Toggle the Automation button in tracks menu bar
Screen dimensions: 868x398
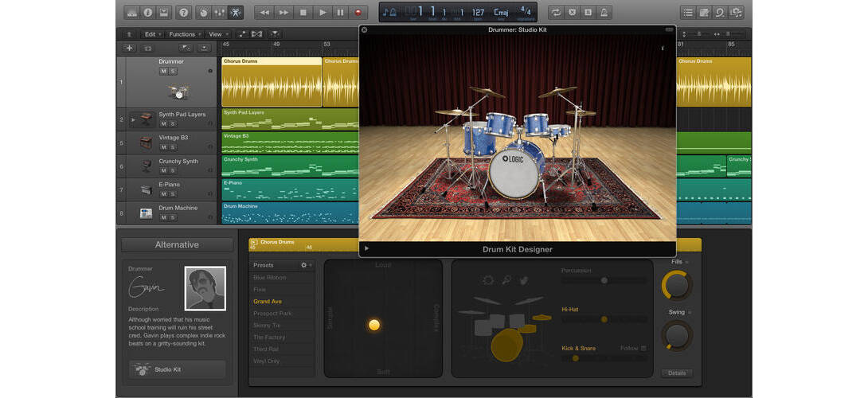[x=242, y=33]
